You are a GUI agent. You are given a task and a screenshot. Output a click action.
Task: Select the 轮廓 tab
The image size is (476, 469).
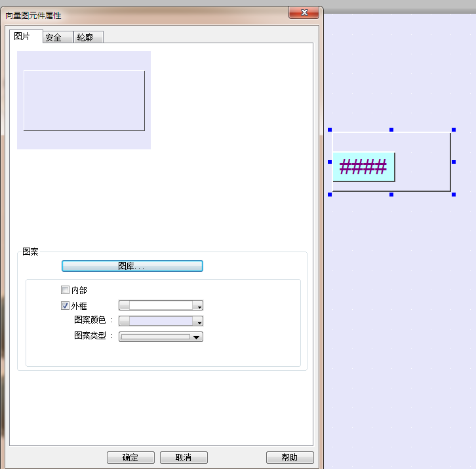[85, 38]
